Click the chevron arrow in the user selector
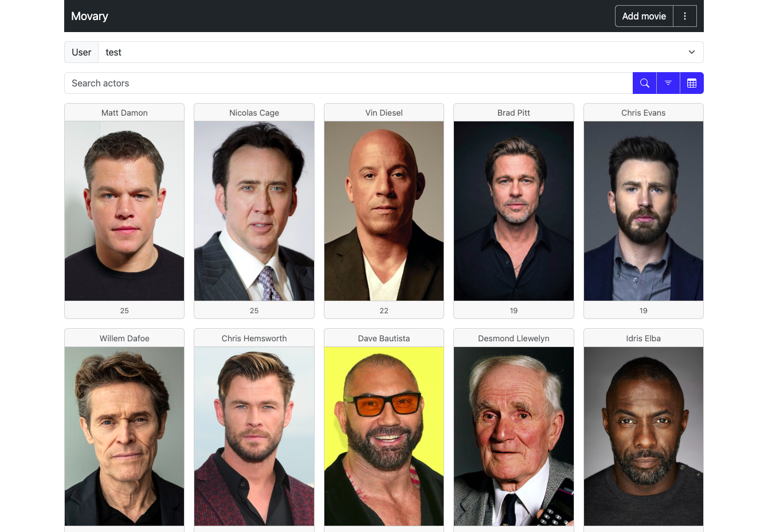Screen dimensions: 768x532 (692, 52)
